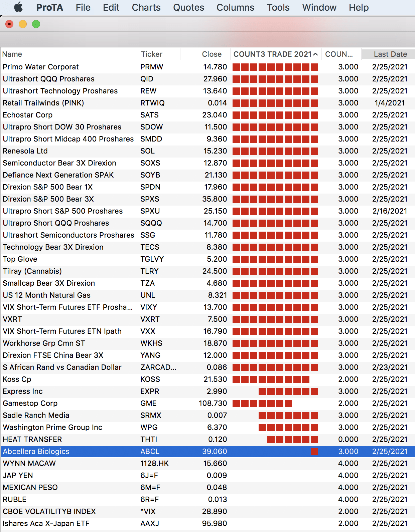Image resolution: width=415 pixels, height=532 pixels.
Task: Click the SSG ticker
Action: (x=148, y=235)
